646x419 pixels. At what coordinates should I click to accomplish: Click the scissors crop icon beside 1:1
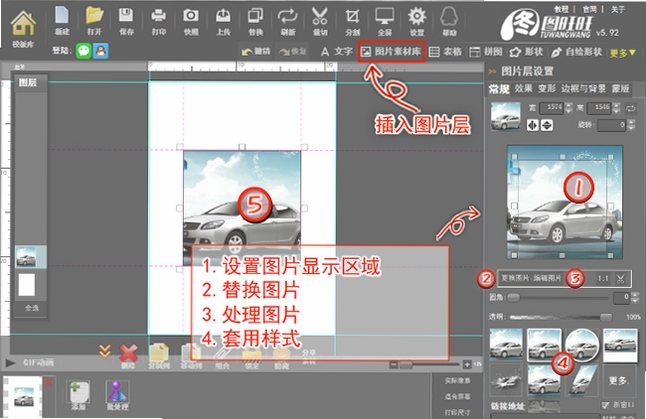(x=620, y=279)
